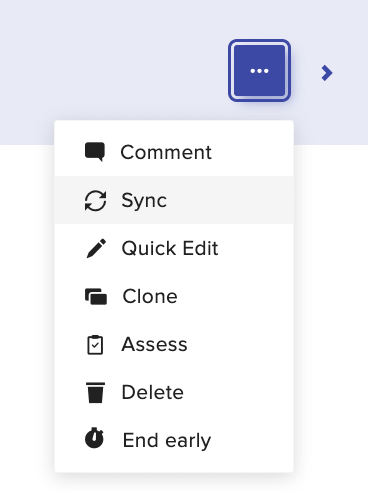
Task: Open Quick Edit from the menu text
Action: pos(170,248)
